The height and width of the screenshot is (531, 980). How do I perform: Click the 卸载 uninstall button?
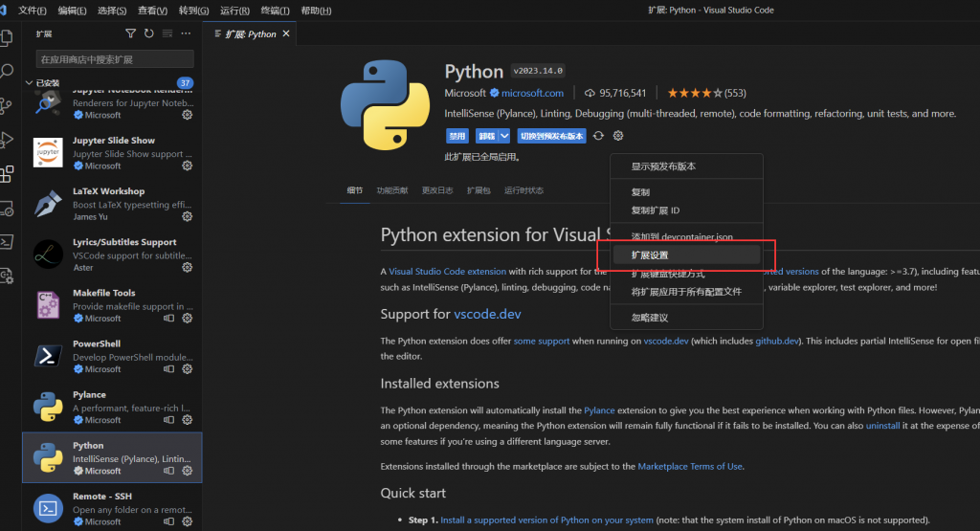pos(487,136)
